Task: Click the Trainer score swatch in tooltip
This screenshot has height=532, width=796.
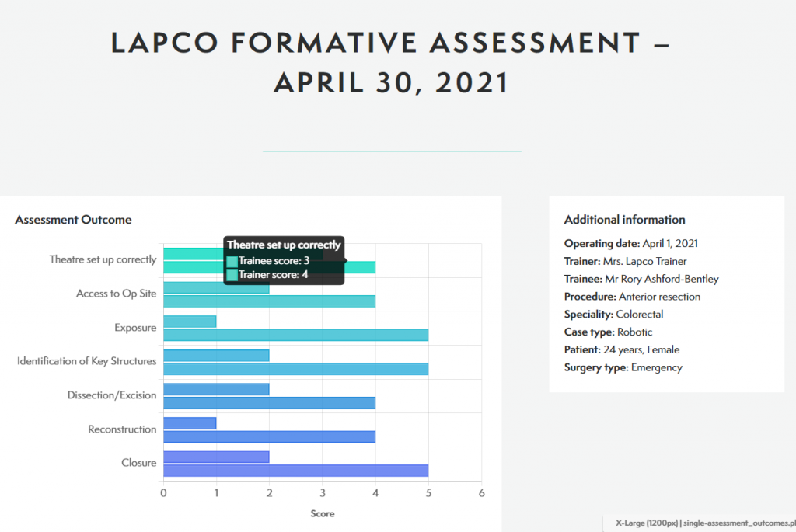Action: [x=232, y=275]
